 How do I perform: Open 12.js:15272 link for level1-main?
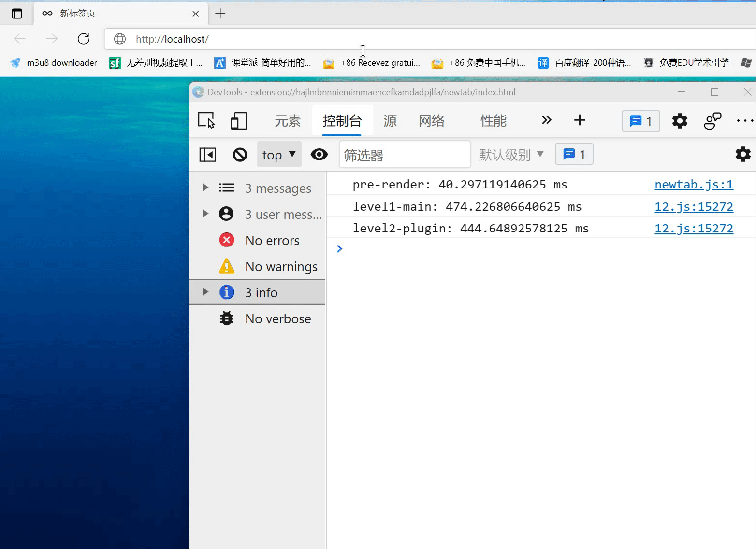pos(694,206)
